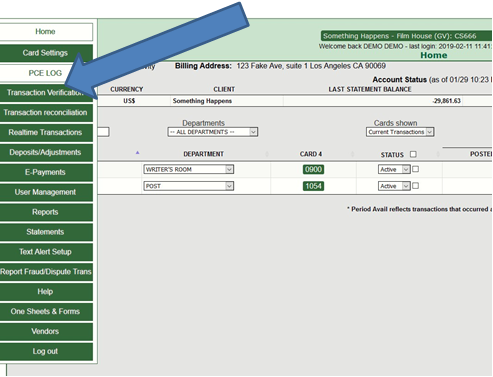Screen dimensions: 493x377
Task: Click the Log out button
Action: pos(46,351)
